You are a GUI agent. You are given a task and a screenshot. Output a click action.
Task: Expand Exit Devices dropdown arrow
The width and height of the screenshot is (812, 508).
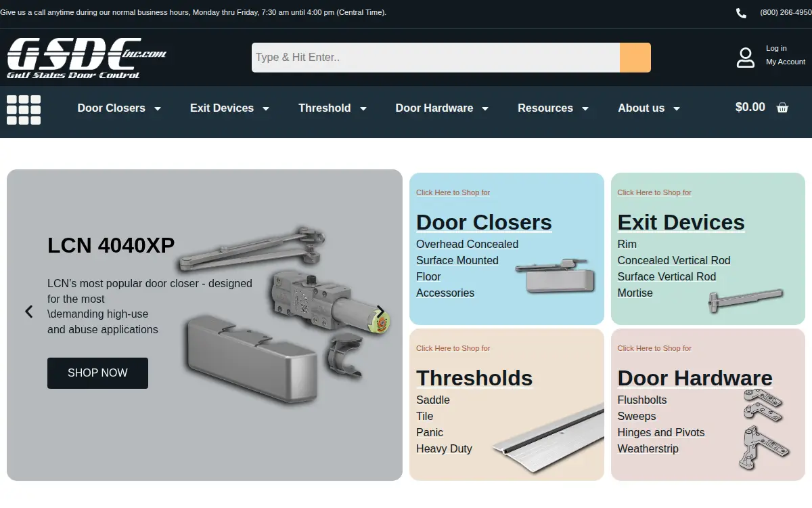coord(266,108)
